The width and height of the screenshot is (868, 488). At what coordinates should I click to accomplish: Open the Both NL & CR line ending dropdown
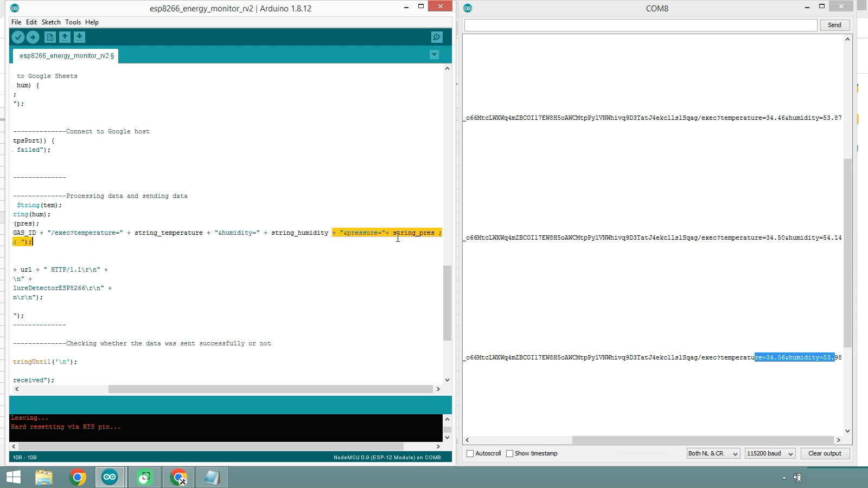713,453
